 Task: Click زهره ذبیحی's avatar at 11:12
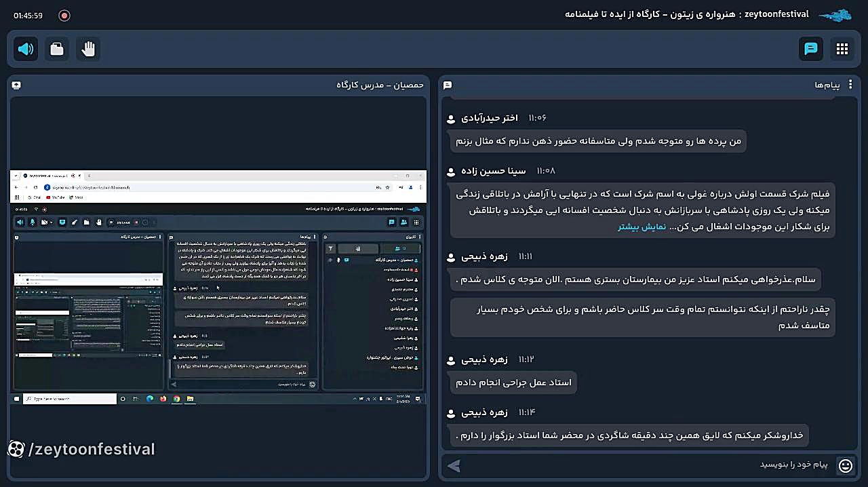[451, 360]
